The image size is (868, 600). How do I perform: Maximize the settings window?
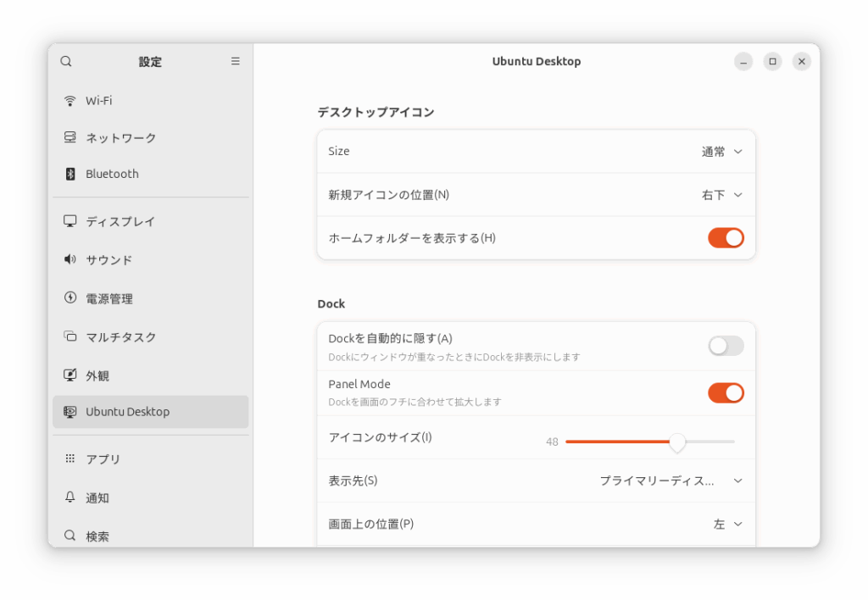pyautogui.click(x=773, y=61)
